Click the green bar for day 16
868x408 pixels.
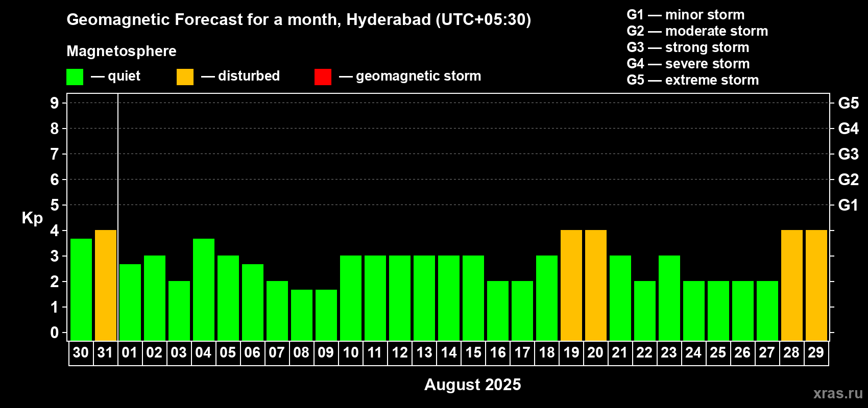tap(498, 311)
